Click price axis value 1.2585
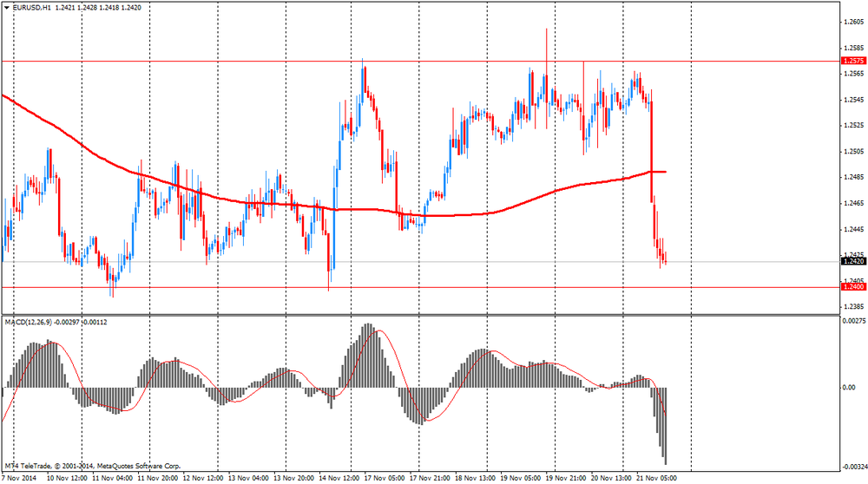The height and width of the screenshot is (484, 868). pyautogui.click(x=853, y=48)
